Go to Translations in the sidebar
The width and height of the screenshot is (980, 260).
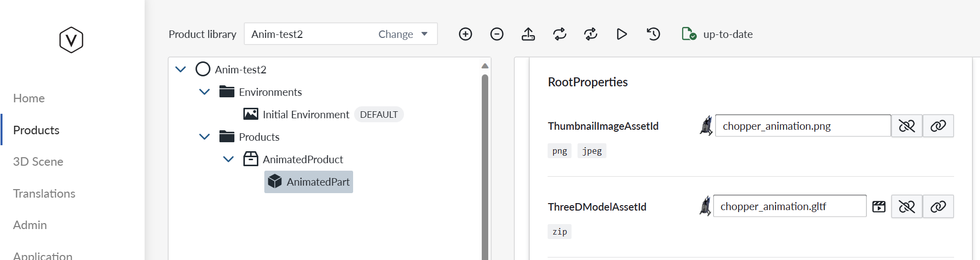[44, 194]
